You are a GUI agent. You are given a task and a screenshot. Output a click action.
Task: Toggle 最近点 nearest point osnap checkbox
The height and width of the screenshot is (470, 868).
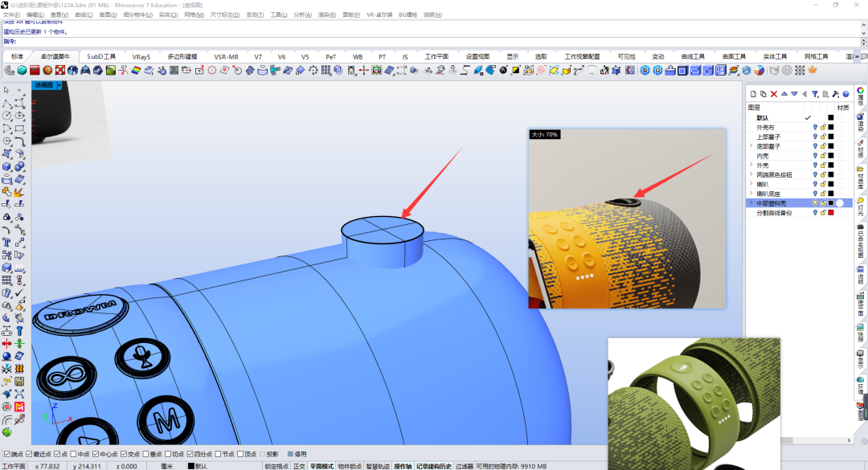coord(30,455)
